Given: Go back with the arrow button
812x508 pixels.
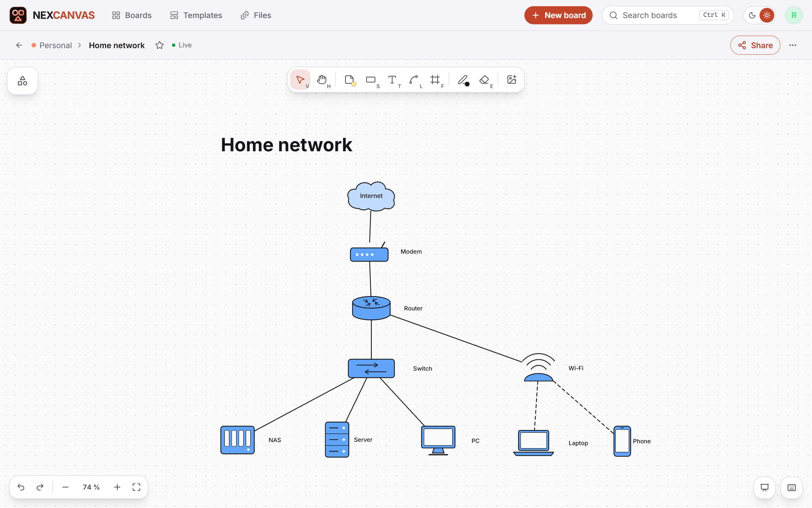Looking at the screenshot, I should [19, 45].
